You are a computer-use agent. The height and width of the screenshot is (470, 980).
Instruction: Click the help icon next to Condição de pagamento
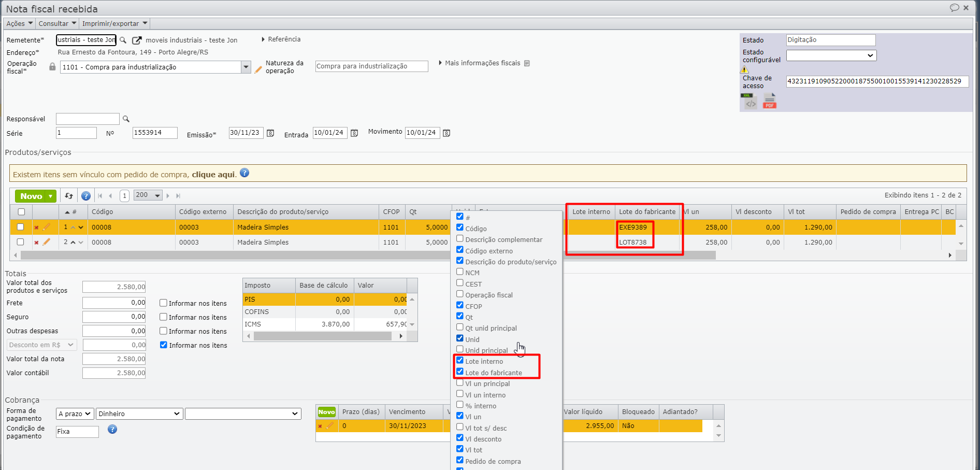click(x=112, y=430)
